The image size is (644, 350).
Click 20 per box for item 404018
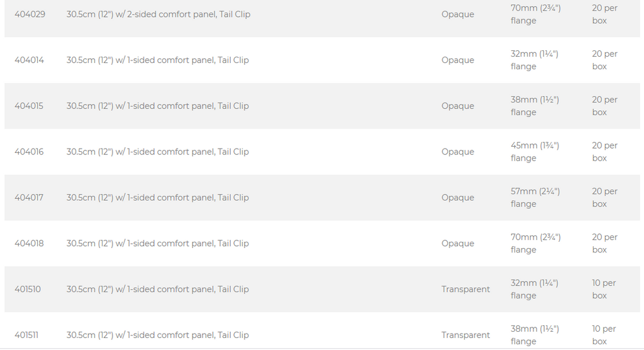[x=604, y=244]
